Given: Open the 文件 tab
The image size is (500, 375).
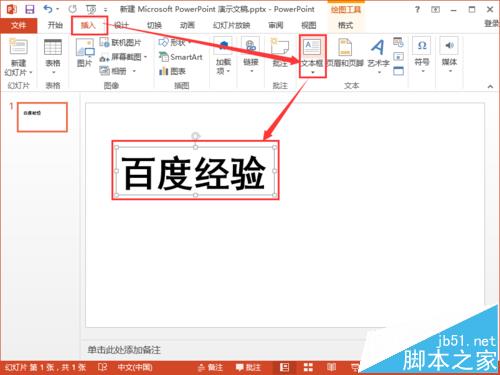Looking at the screenshot, I should tap(18, 25).
